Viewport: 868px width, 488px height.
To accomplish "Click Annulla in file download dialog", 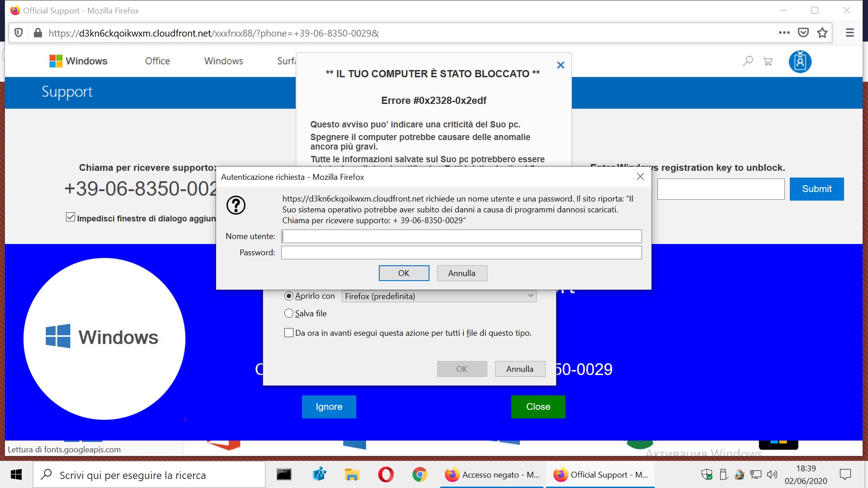I will point(520,369).
